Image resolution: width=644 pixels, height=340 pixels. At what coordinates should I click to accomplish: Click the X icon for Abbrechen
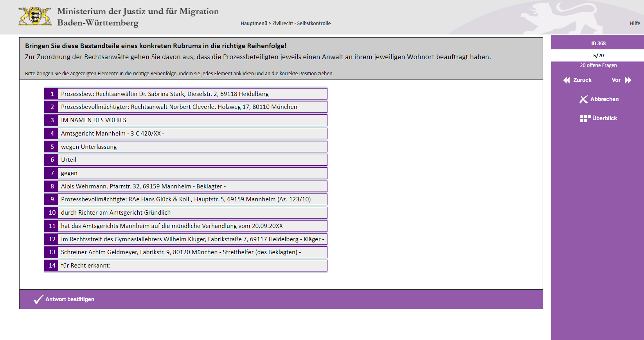click(x=583, y=99)
